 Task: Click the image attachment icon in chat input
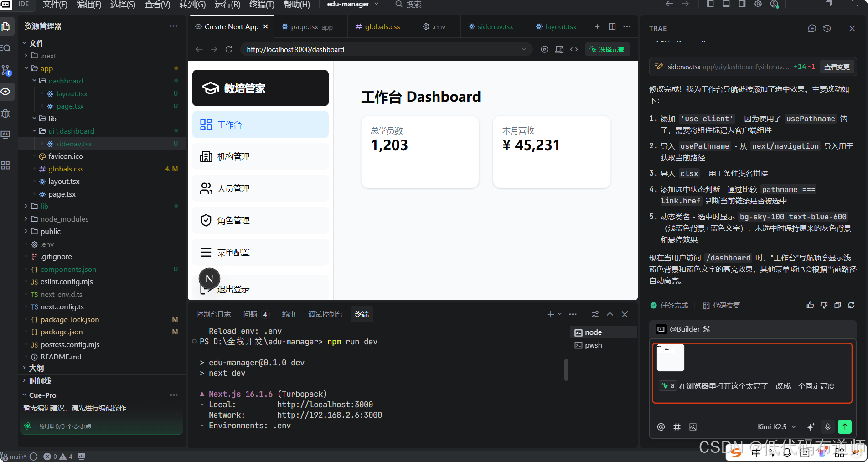coord(693,427)
